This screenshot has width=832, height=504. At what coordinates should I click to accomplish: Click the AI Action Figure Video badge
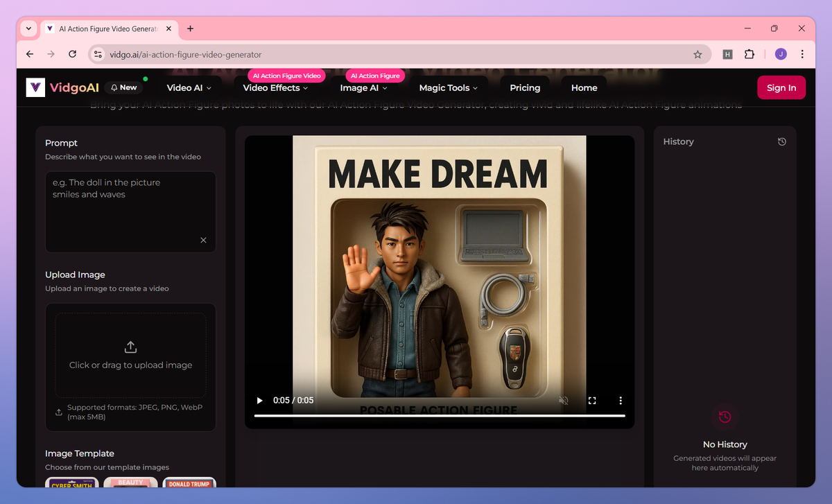287,76
